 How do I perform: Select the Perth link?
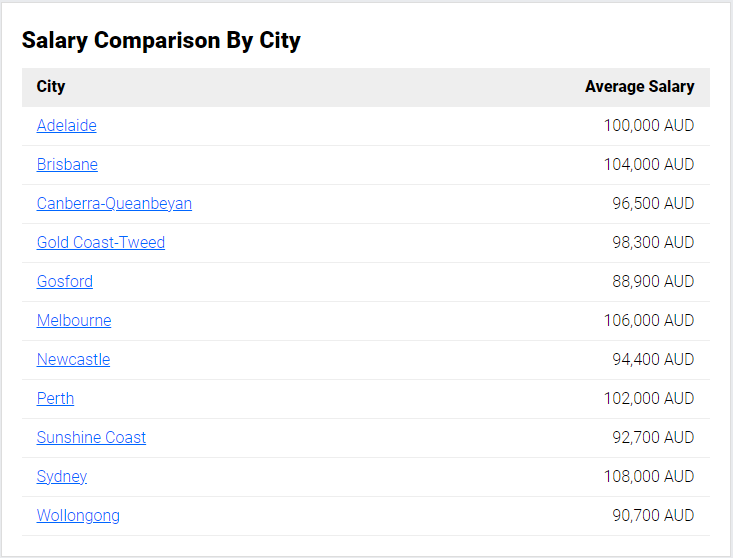click(x=55, y=399)
